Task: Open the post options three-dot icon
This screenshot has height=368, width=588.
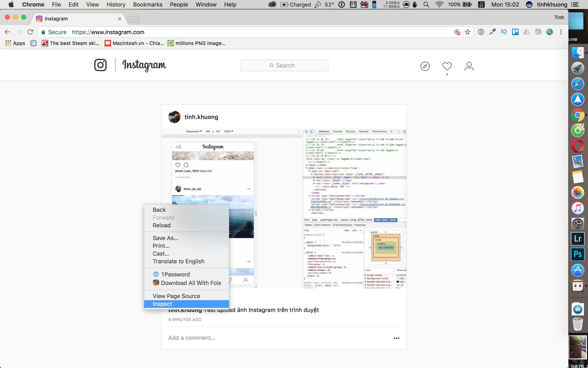Action: coord(396,338)
